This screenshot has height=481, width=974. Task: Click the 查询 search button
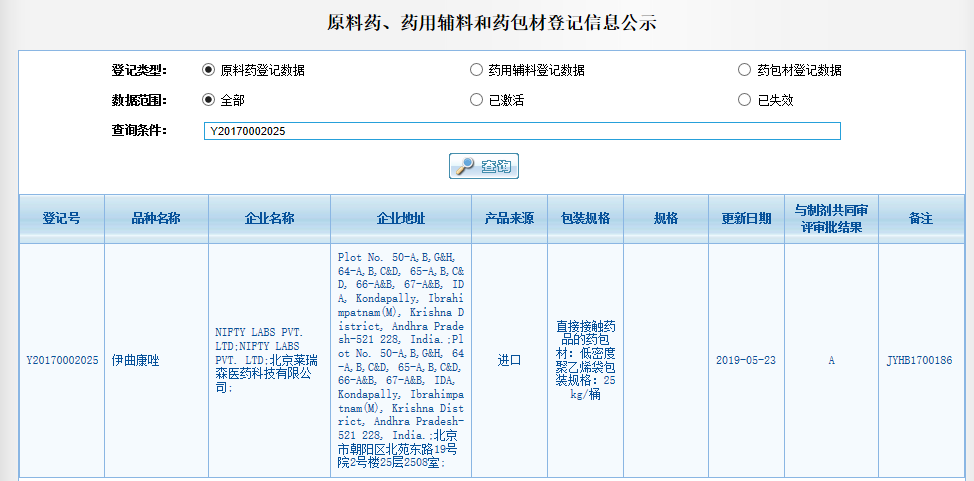tap(484, 166)
